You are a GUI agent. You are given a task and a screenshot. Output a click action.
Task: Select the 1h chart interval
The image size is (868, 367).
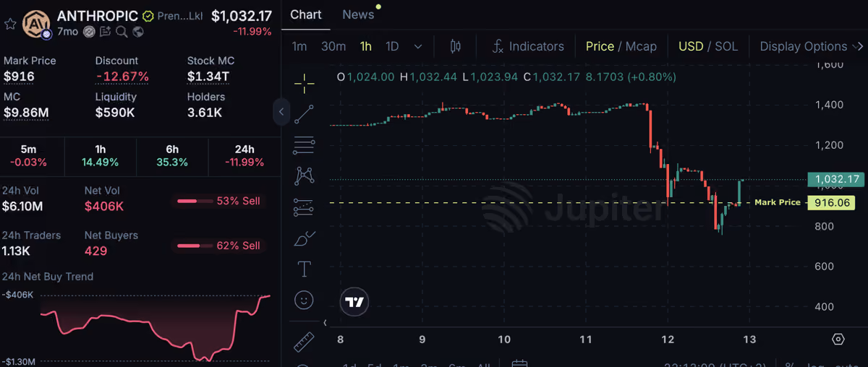click(x=366, y=46)
